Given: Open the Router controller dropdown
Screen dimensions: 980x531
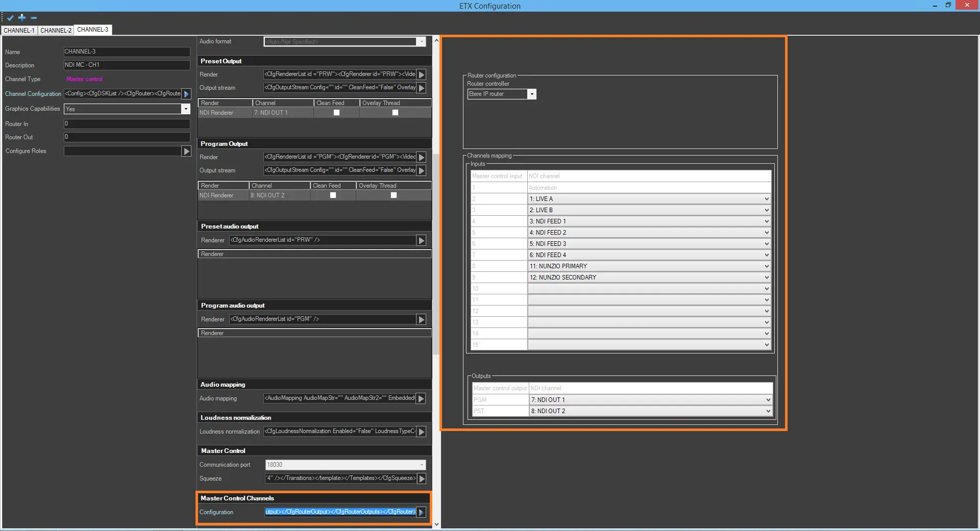Looking at the screenshot, I should 531,94.
